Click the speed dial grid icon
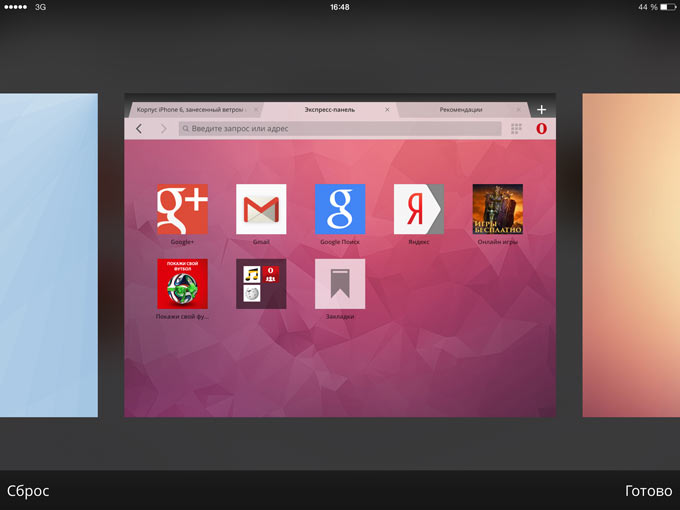 (516, 129)
